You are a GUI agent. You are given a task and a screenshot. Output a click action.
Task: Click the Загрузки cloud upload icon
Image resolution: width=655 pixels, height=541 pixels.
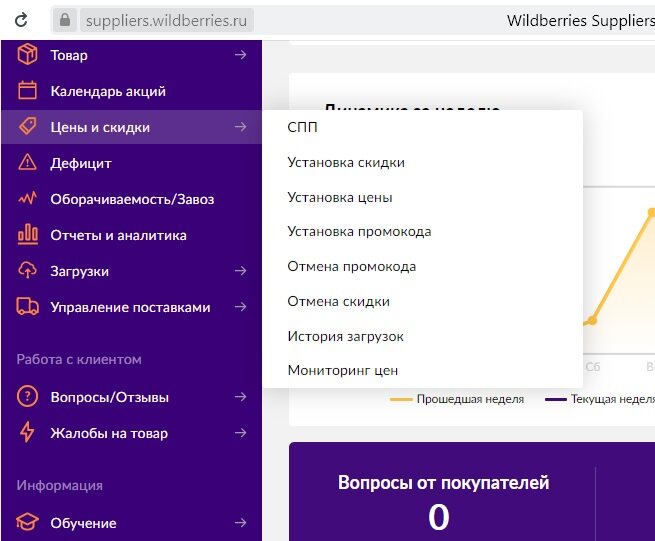(x=27, y=270)
